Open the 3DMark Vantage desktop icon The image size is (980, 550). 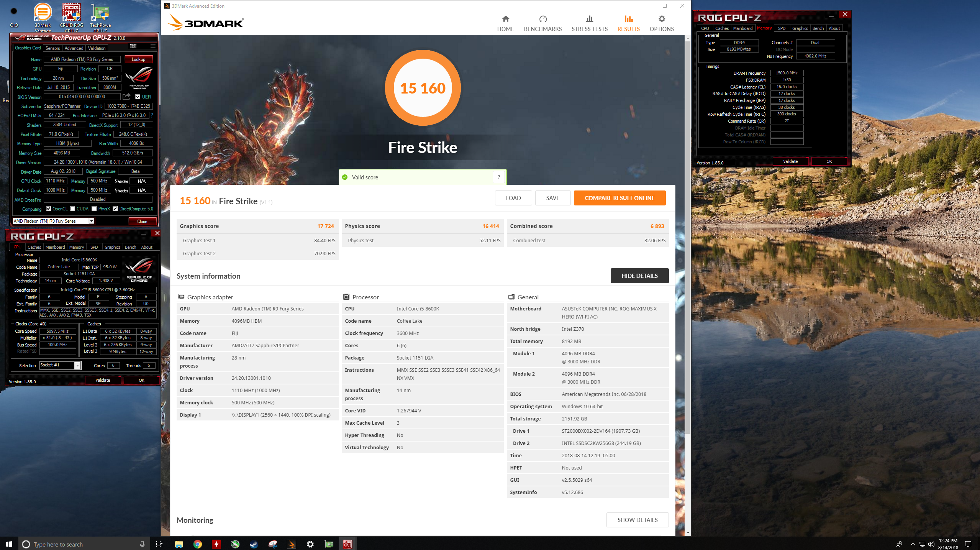point(43,17)
